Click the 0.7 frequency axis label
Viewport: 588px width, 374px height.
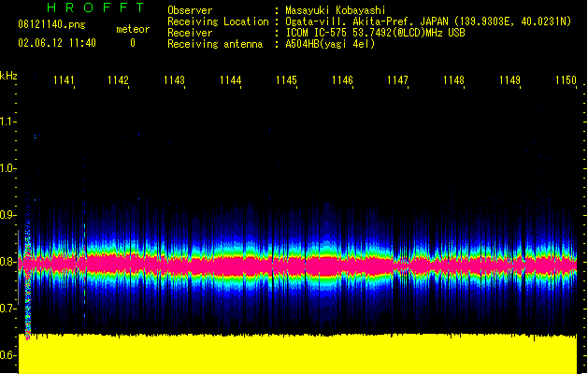pos(7,309)
